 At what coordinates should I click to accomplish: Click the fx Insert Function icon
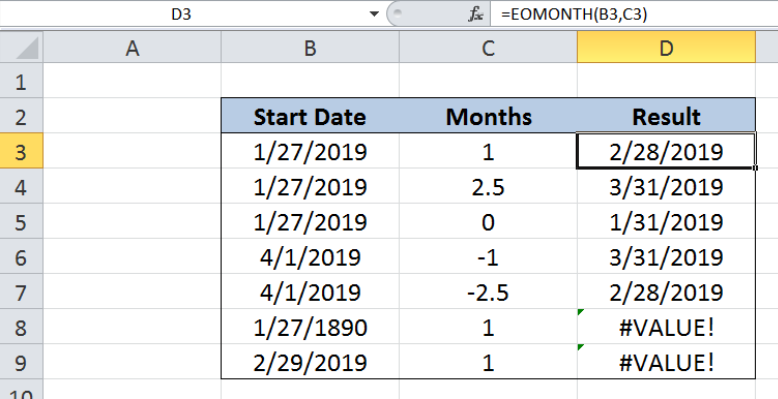(x=476, y=15)
